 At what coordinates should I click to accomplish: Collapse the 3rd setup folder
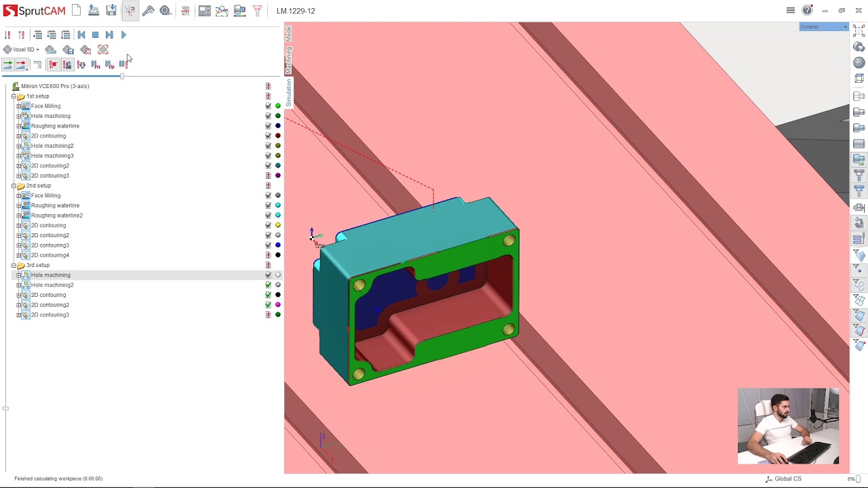[x=14, y=265]
